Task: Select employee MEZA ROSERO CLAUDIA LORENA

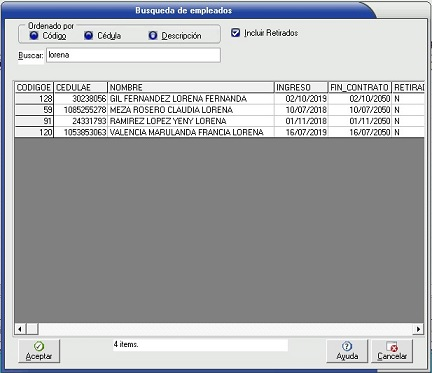Action: pyautogui.click(x=219, y=110)
